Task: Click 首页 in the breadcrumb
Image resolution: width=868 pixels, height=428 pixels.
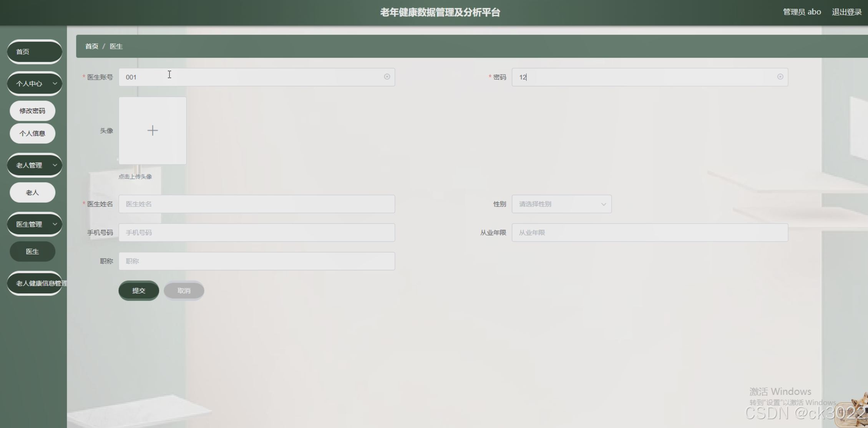Action: pos(91,47)
